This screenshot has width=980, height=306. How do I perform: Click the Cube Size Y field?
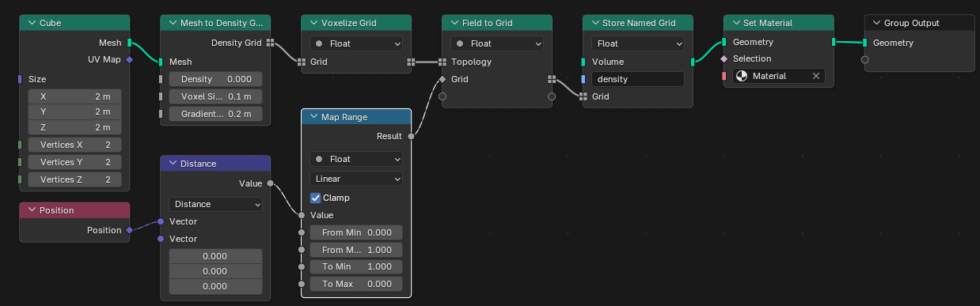coord(74,111)
